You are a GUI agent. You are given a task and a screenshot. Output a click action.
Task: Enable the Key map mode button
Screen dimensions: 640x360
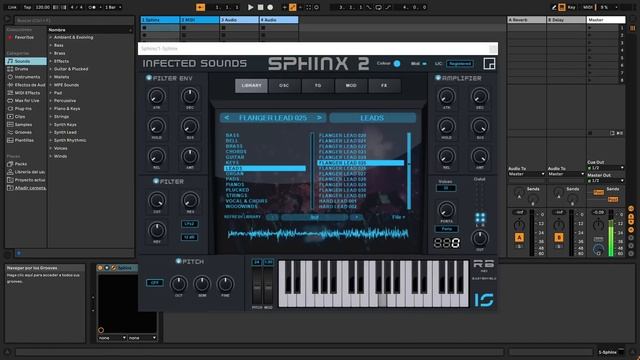pos(571,7)
